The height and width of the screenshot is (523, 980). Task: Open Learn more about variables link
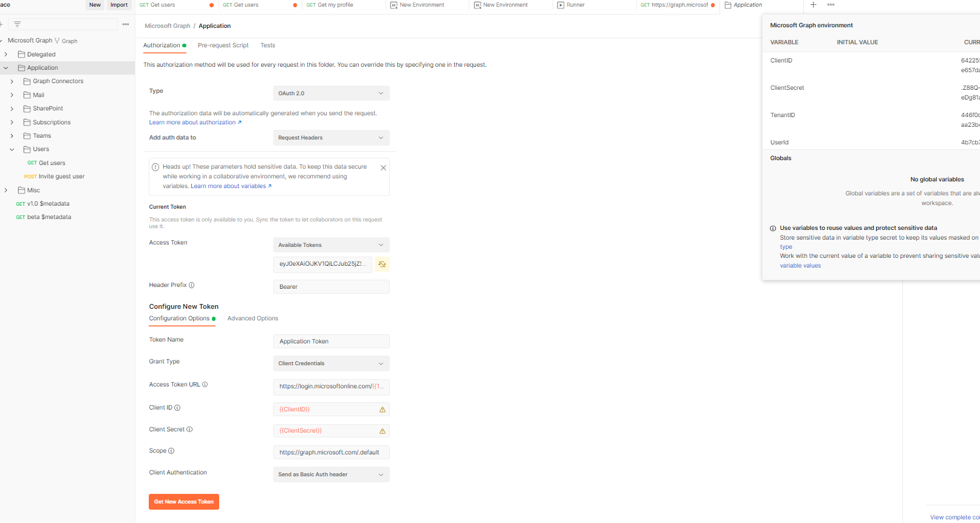pyautogui.click(x=231, y=186)
